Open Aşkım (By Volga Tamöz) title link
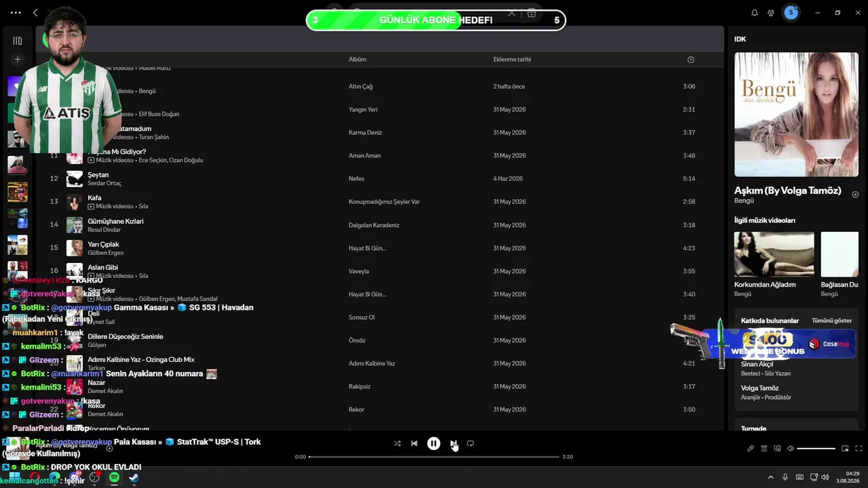868x488 pixels. click(788, 190)
